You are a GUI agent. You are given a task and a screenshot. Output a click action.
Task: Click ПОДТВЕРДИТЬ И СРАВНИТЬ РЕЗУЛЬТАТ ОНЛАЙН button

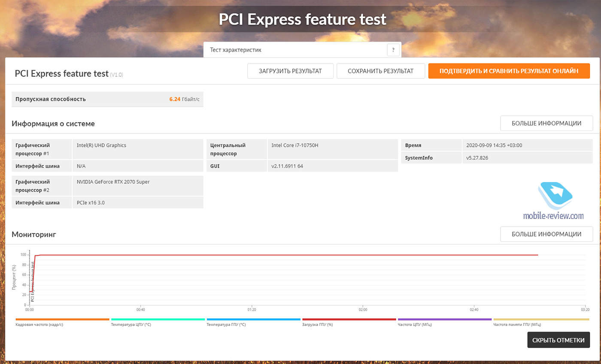[x=509, y=71]
